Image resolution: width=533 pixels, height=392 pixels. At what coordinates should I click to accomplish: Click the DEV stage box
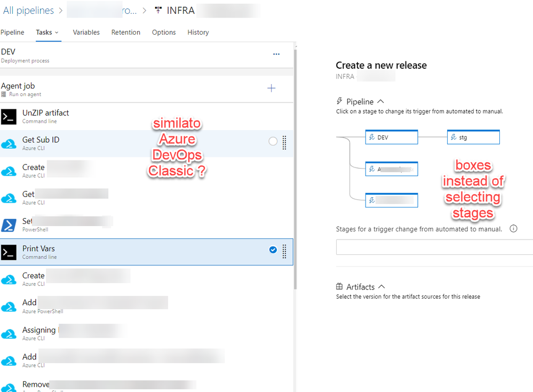click(x=392, y=137)
